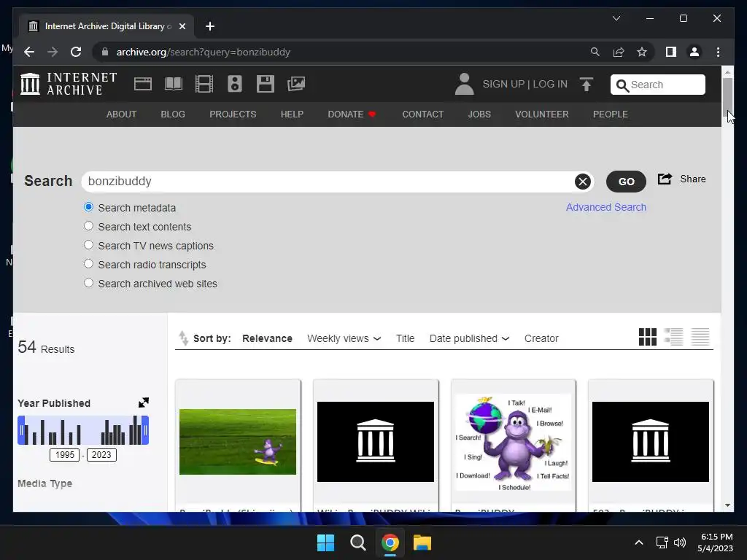
Task: Select Search metadata radio button
Action: [88, 207]
